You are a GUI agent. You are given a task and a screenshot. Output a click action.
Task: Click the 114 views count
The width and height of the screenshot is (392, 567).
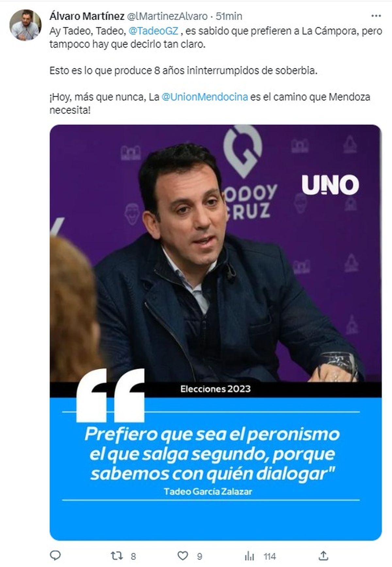tap(270, 556)
